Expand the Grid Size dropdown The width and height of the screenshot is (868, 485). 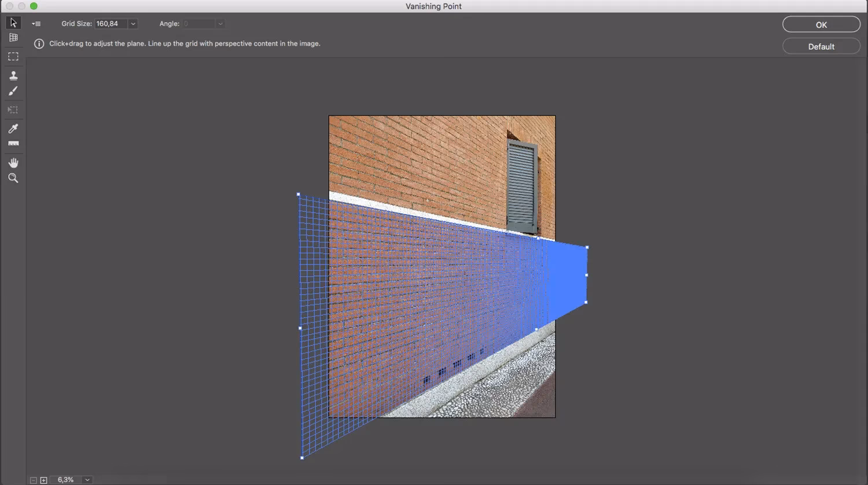(x=133, y=24)
